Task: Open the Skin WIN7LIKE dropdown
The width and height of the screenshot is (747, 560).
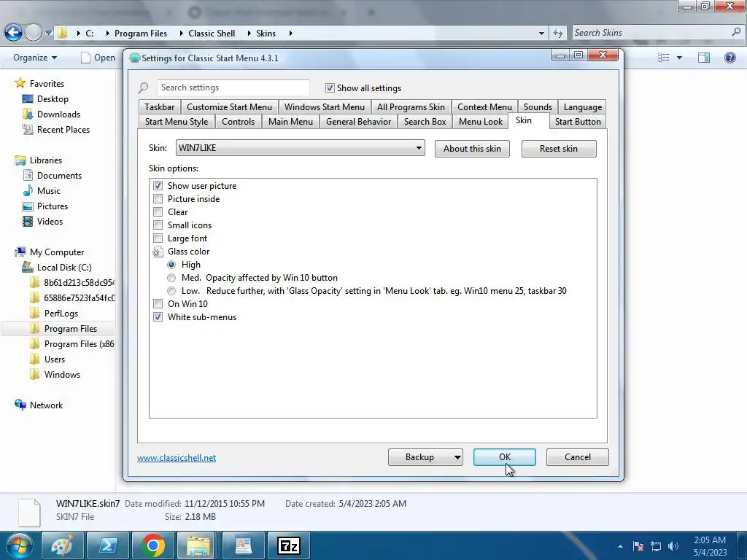Action: [x=300, y=147]
